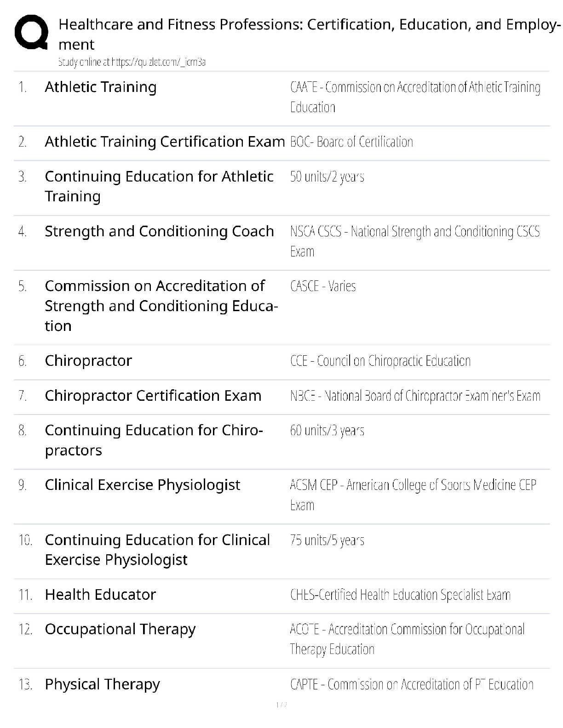Click the CAPTE definition for Physical Therapy
The image size is (563, 728).
click(412, 684)
